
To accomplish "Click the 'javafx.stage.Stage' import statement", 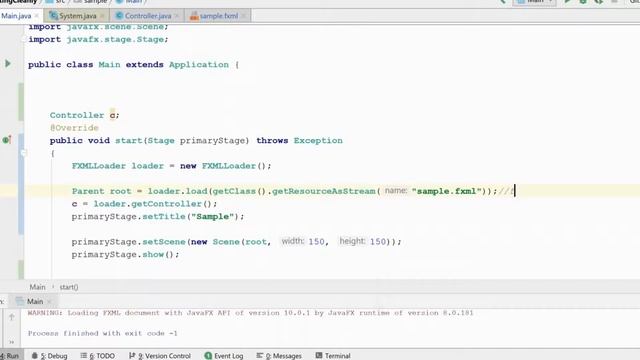I will pyautogui.click(x=98, y=39).
